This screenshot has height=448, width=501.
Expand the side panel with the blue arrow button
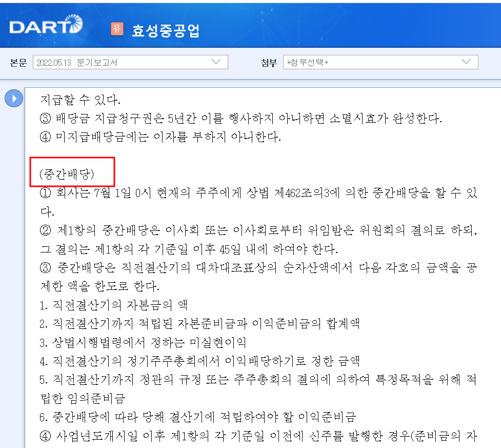coord(14,98)
